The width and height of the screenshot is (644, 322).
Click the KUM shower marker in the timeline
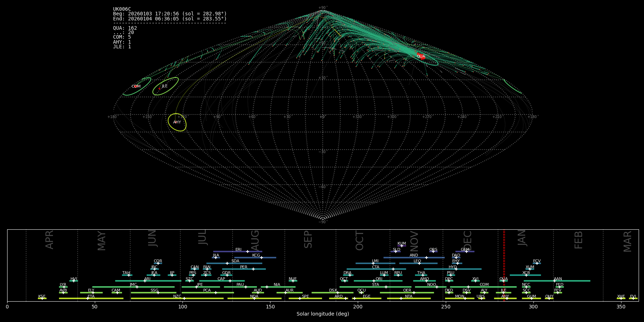point(401,246)
